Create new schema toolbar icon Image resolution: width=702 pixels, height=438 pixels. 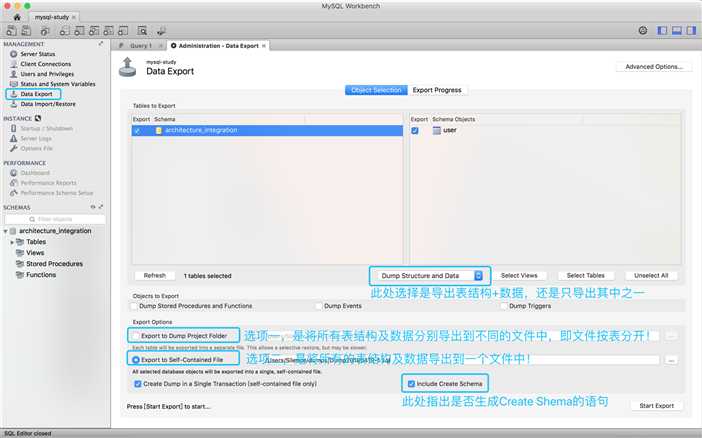pos(64,31)
